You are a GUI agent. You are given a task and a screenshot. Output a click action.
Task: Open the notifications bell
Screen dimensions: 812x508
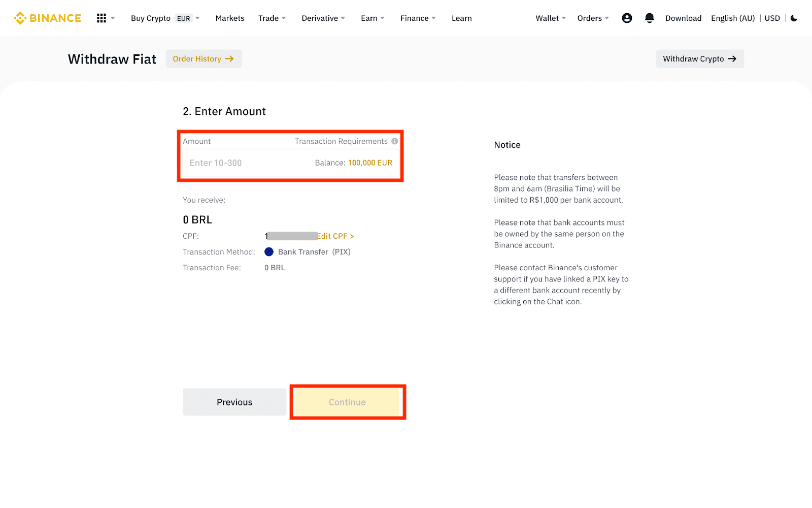(649, 18)
